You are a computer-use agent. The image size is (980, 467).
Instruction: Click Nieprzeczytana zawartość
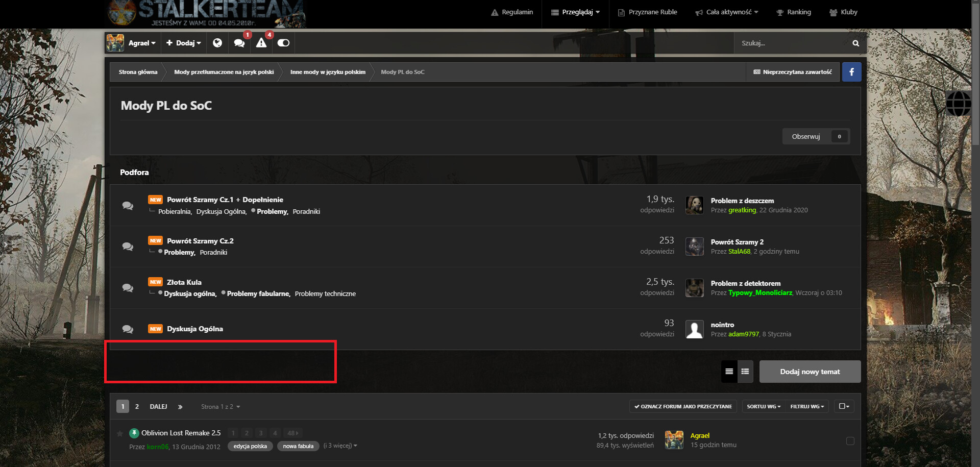[x=793, y=72]
